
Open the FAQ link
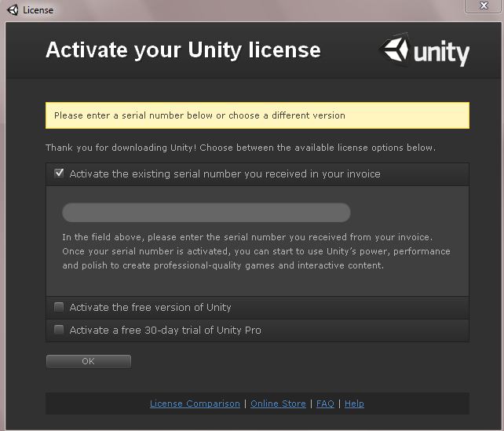point(325,404)
